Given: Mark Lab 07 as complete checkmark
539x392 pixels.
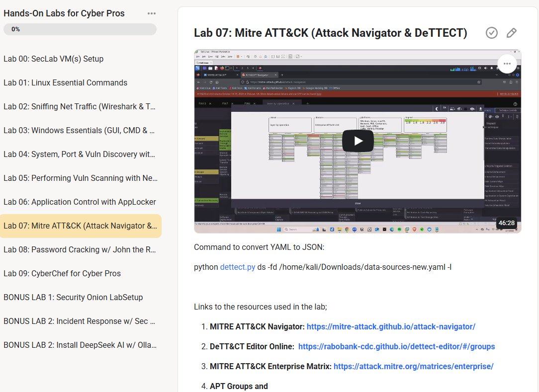Looking at the screenshot, I should point(492,33).
